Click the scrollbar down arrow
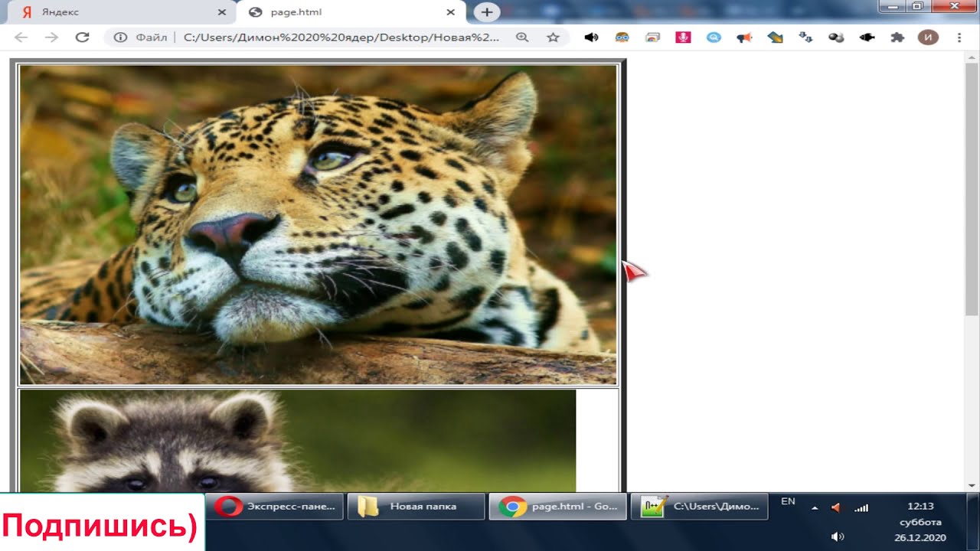Screen dimensions: 980x551 (972, 485)
